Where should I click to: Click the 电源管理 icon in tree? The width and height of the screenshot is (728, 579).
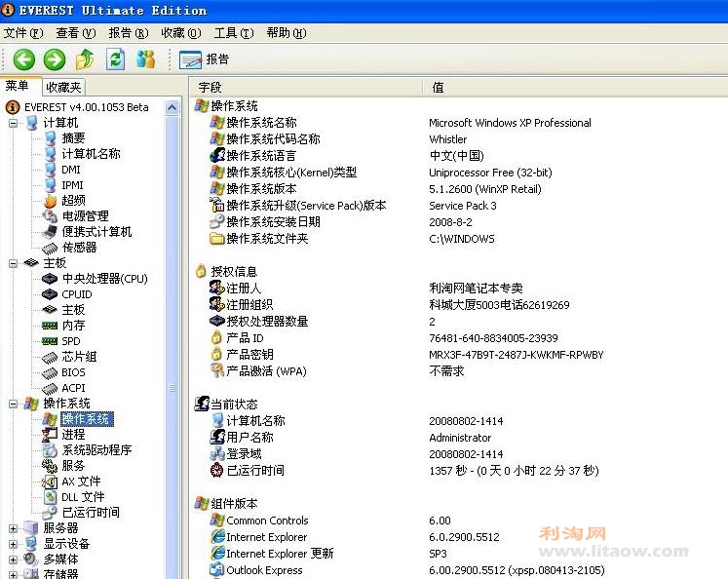(x=50, y=215)
